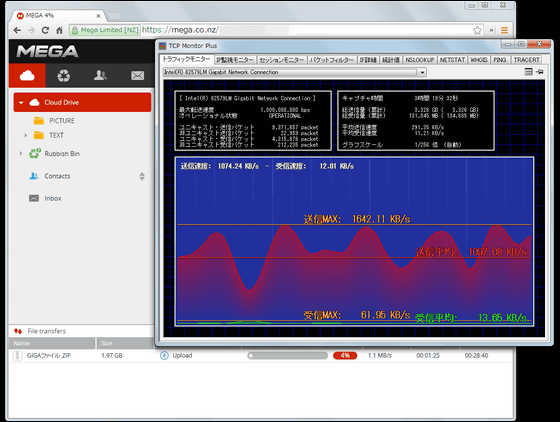The width and height of the screenshot is (560, 422).
Task: Switch to the PING tab
Action: [x=500, y=60]
